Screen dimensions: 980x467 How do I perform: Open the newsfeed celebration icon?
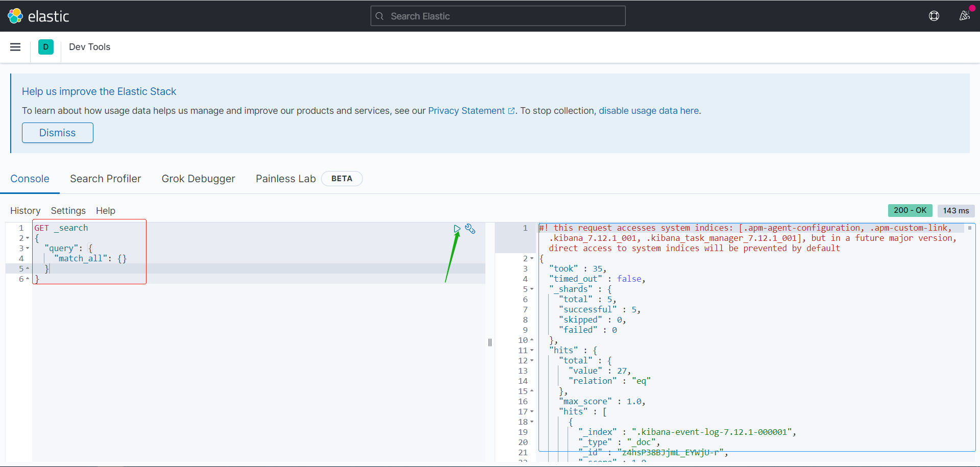pyautogui.click(x=964, y=16)
